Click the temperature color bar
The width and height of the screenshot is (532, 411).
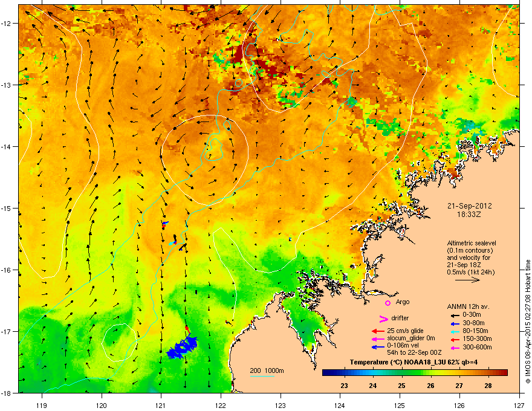tap(415, 373)
